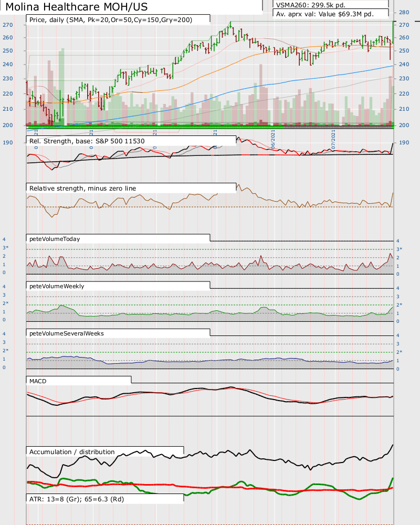Click the 2* level label on peteVolumeSeveralWeeks right axis
The width and height of the screenshot is (420, 525).
click(399, 352)
